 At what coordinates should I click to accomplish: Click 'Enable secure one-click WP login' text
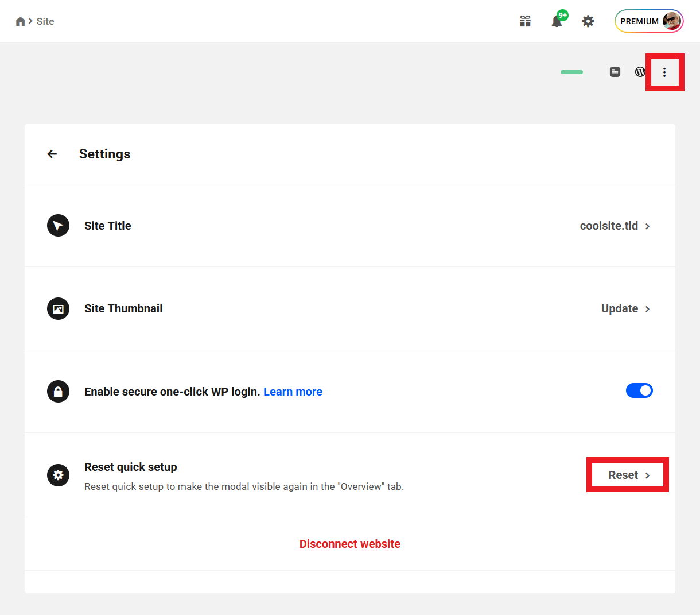[172, 392]
